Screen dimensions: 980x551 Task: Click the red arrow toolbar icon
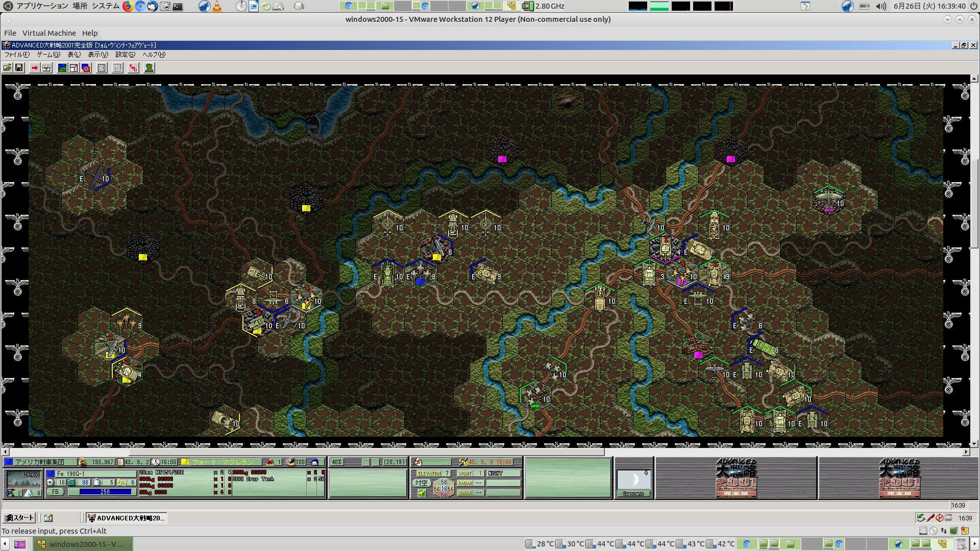point(34,68)
